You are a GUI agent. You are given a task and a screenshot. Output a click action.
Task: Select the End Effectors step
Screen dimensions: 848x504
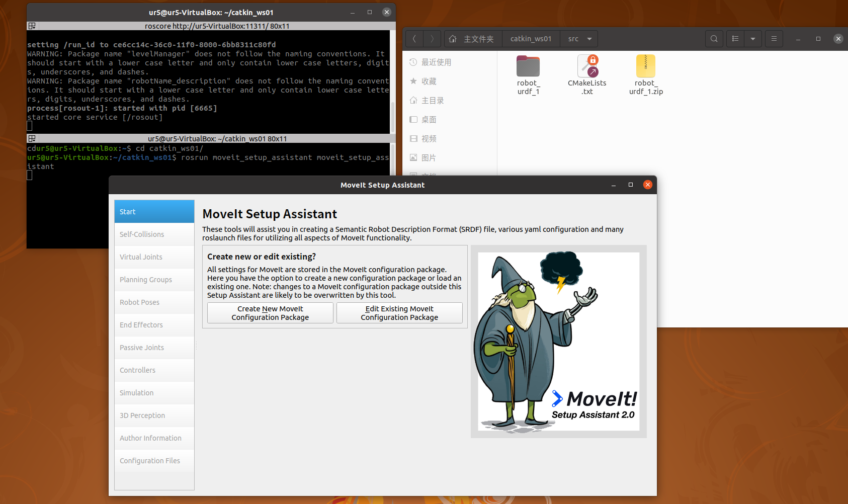(154, 325)
